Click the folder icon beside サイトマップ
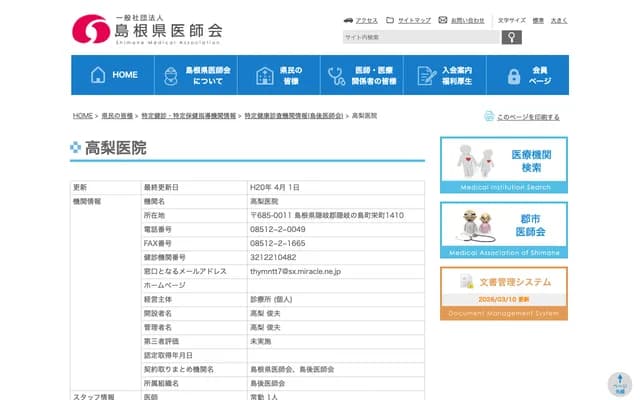This screenshot has height=400, width=640. coord(390,20)
